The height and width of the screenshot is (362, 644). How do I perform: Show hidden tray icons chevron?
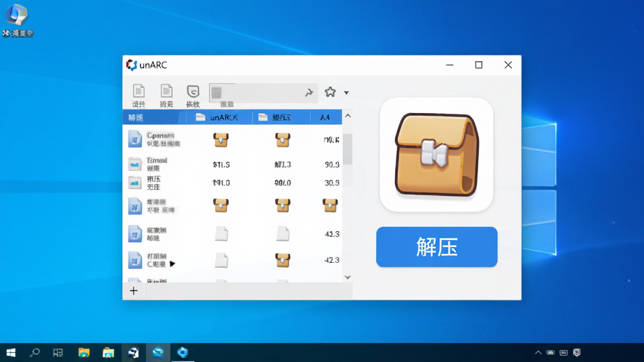(538, 353)
